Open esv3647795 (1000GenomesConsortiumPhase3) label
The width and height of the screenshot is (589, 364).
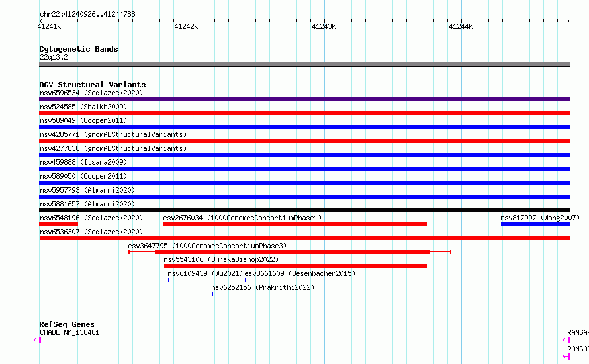click(x=207, y=246)
